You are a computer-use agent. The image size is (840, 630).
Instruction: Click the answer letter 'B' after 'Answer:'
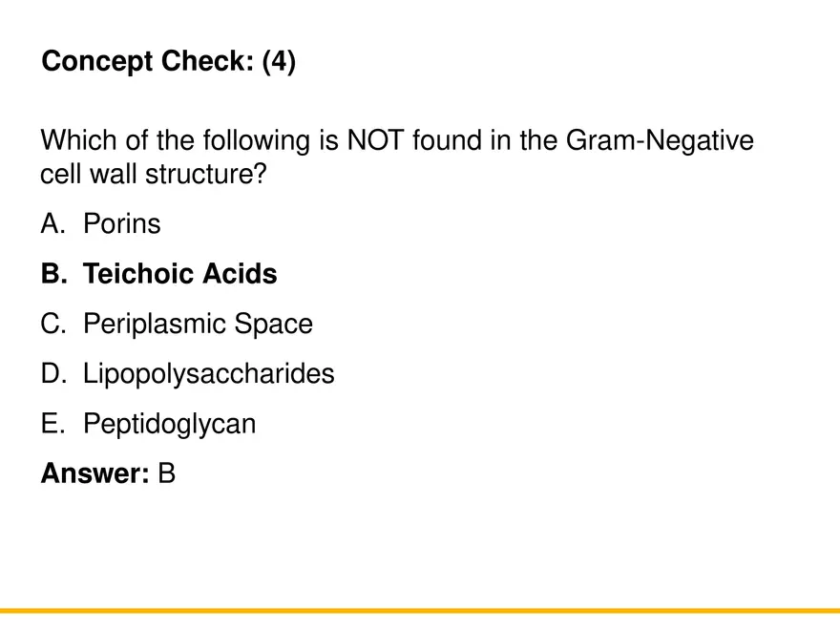pyautogui.click(x=167, y=473)
